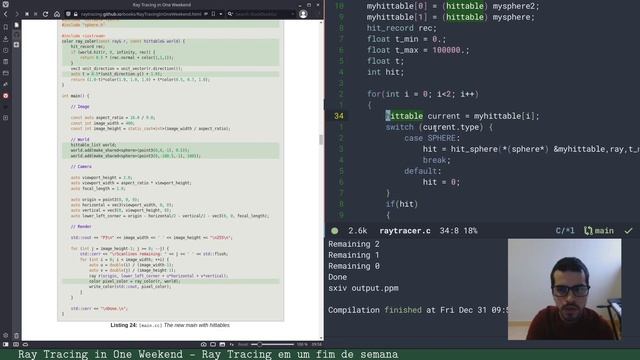Open browser settings gear icon
This screenshot has height=360, width=640.
(x=5, y=336)
